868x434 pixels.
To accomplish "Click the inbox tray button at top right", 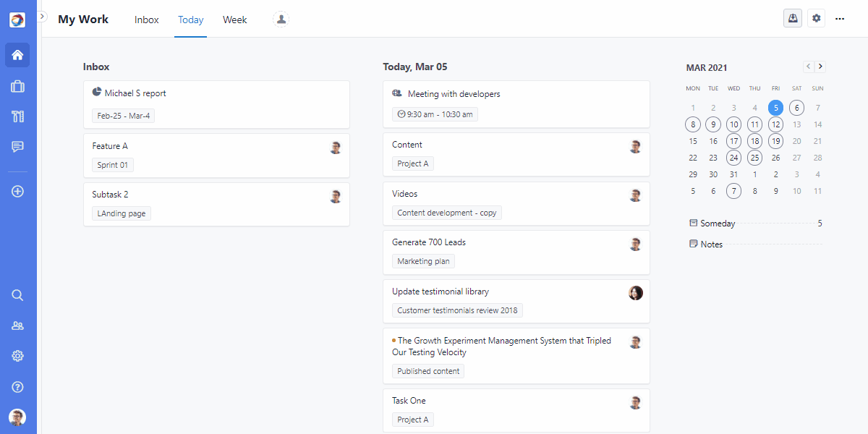I will (793, 18).
